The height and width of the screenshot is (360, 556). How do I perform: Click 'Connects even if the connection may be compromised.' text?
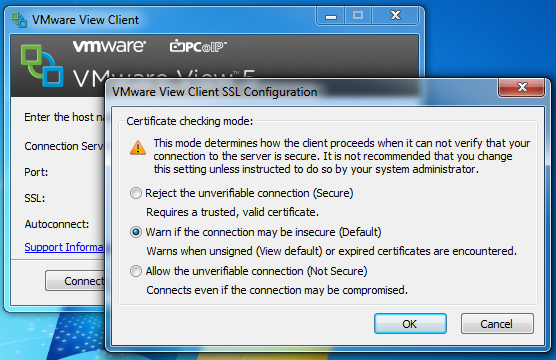pyautogui.click(x=277, y=290)
